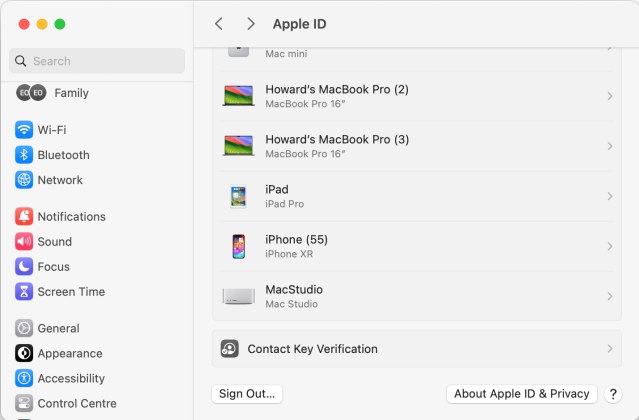Click the Sign Out button

248,394
